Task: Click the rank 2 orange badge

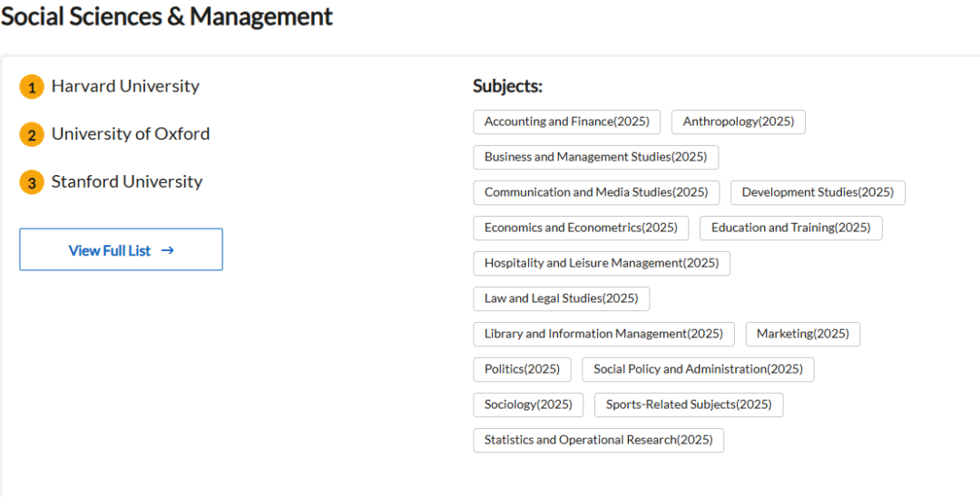Action: (x=32, y=135)
